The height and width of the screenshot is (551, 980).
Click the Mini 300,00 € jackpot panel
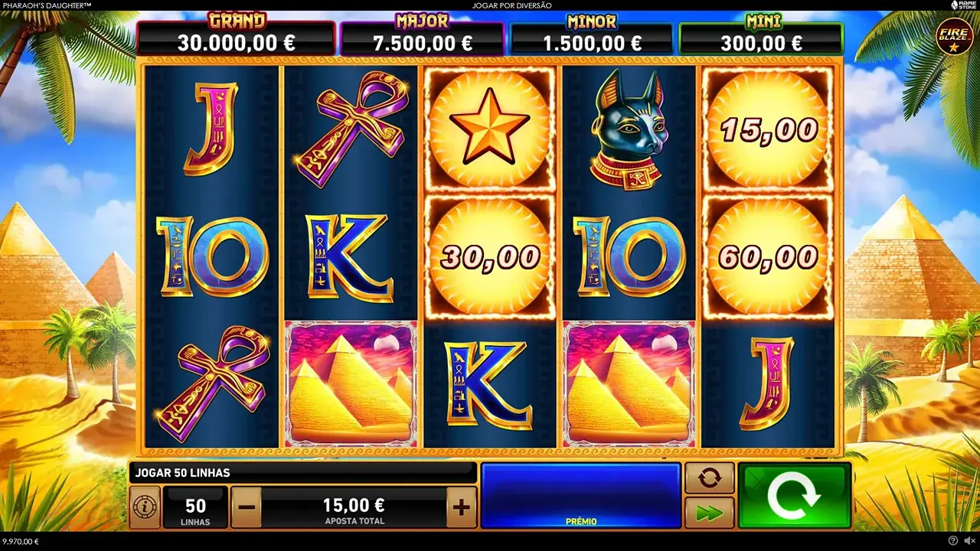(761, 35)
